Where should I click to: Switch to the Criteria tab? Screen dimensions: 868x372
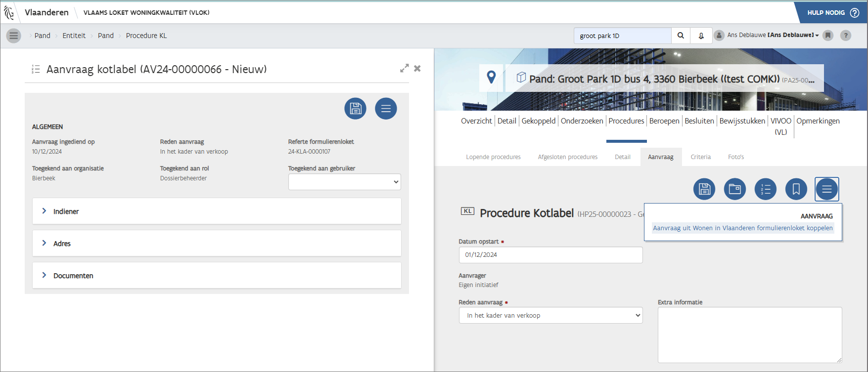coord(700,157)
